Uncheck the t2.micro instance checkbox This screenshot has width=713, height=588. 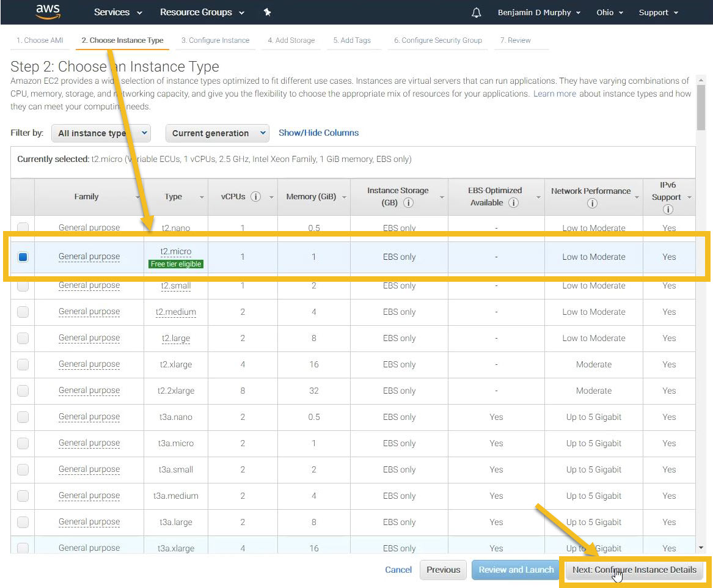coord(23,257)
